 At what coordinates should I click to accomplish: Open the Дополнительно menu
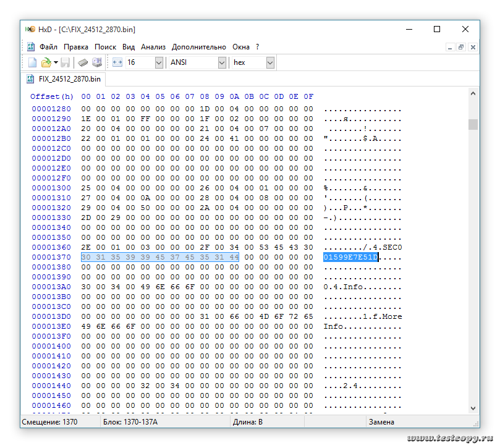click(199, 47)
